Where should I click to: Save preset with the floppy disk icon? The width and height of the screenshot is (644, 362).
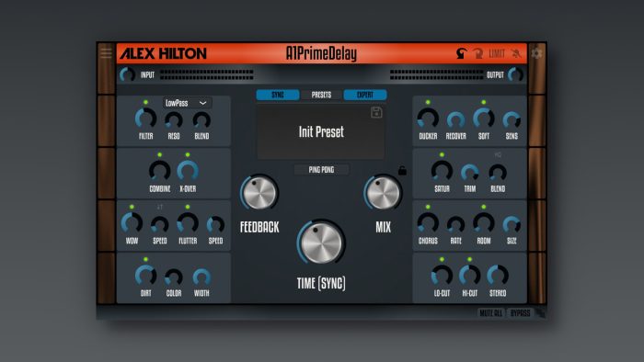[x=376, y=112]
